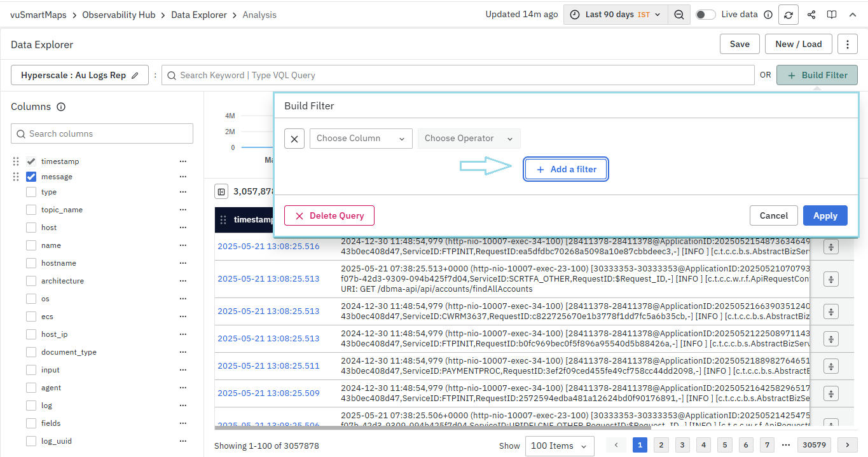
Task: Expand the 100 Items page size dropdown
Action: 560,446
